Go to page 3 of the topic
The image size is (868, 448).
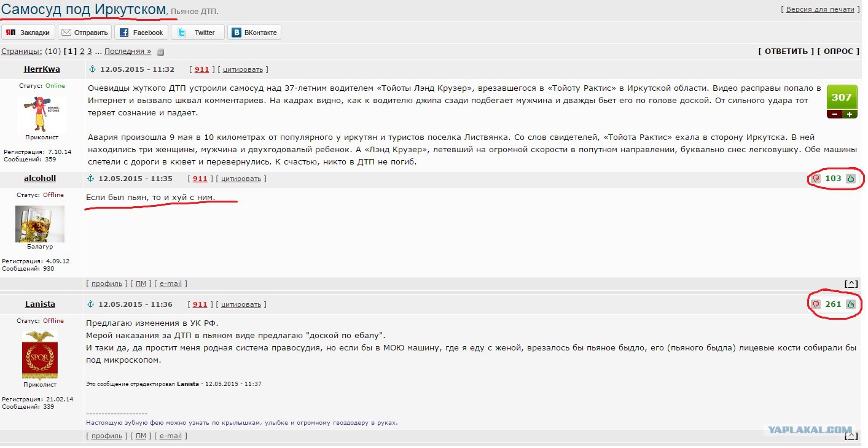(90, 52)
